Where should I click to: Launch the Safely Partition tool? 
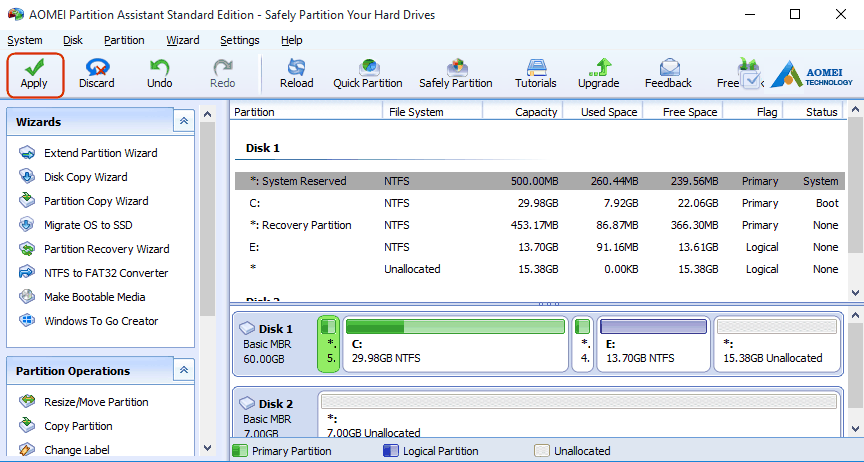pos(456,75)
